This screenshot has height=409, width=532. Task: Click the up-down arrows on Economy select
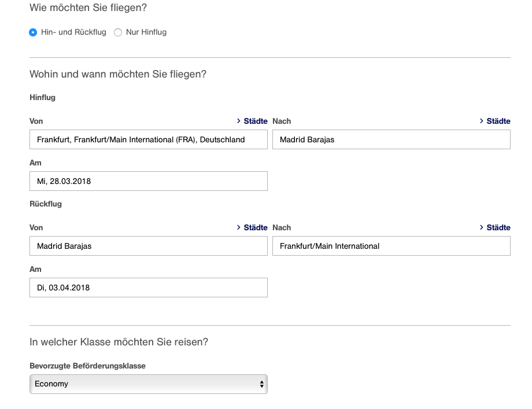click(x=261, y=384)
